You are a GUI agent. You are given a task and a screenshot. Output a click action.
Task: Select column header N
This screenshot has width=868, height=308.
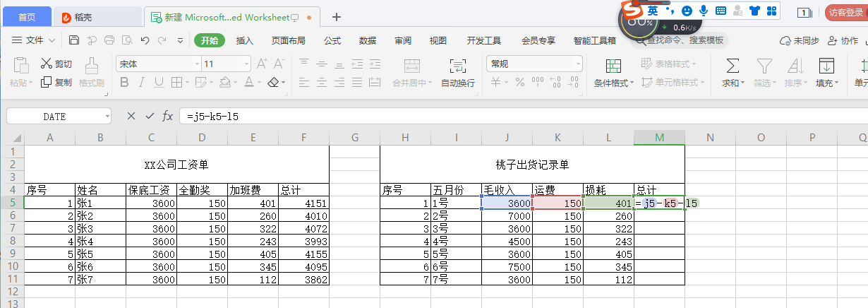[x=710, y=137]
